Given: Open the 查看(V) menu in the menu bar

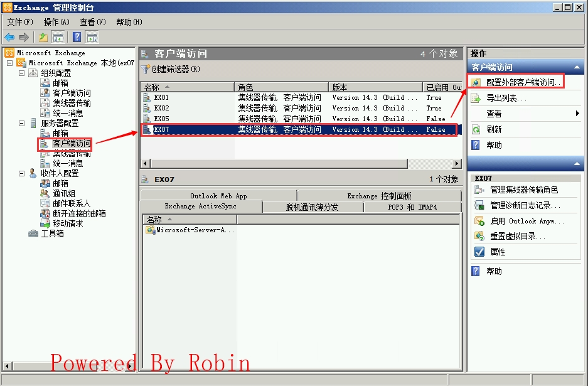Looking at the screenshot, I should 93,22.
